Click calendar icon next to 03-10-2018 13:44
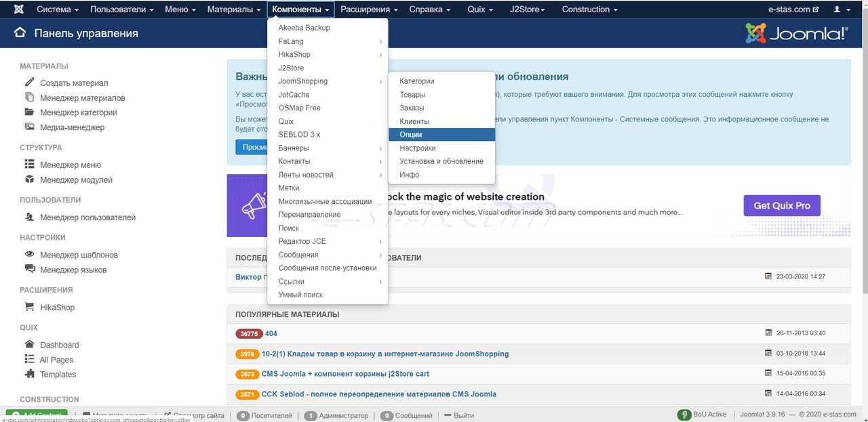This screenshot has width=868, height=422. [768, 354]
